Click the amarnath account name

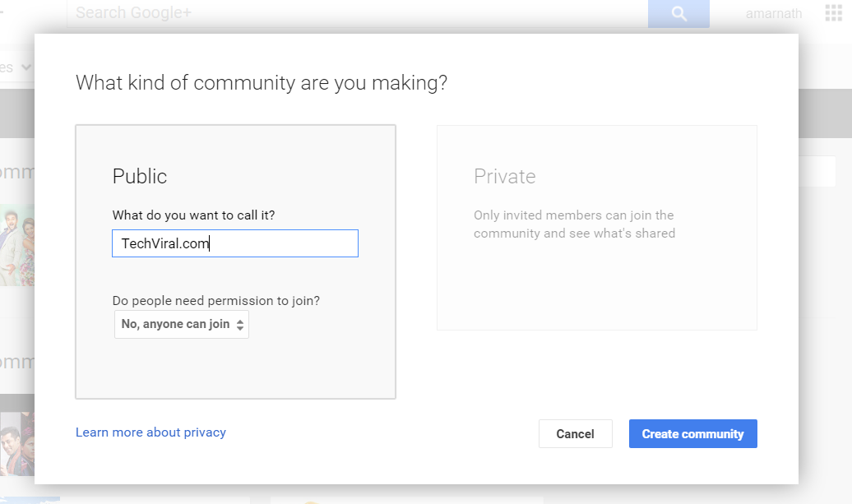(x=774, y=14)
